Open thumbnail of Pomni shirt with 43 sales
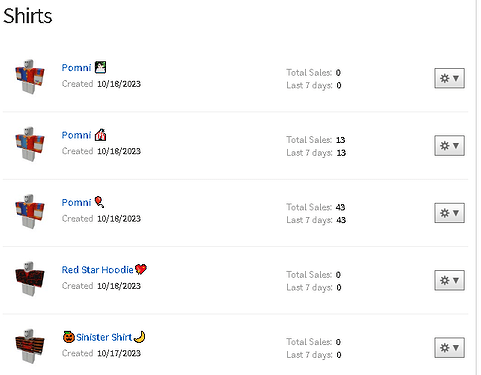The image size is (481, 375). 30,211
